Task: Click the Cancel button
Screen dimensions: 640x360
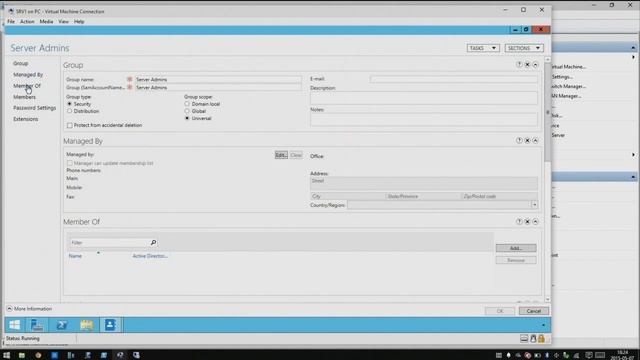Action: click(534, 311)
